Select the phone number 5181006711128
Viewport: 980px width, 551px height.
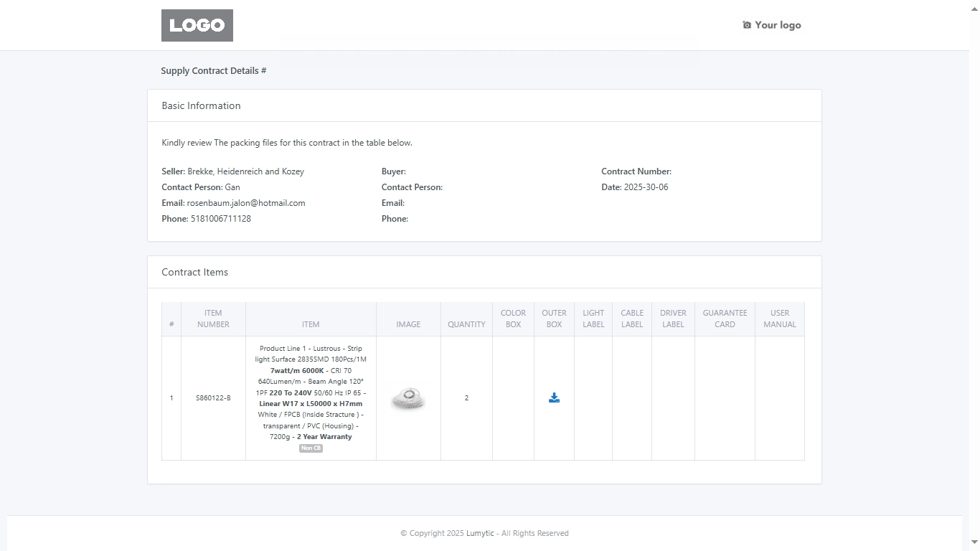pos(221,219)
